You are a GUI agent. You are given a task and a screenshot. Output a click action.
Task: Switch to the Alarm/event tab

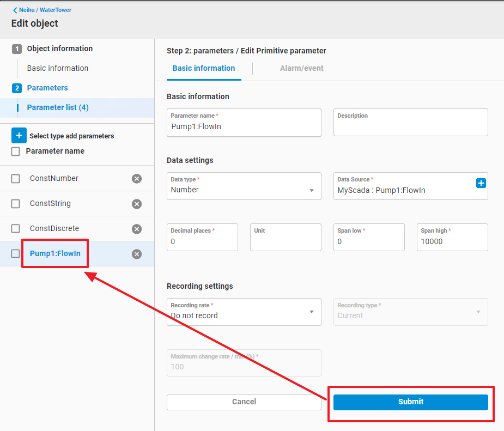click(x=301, y=68)
